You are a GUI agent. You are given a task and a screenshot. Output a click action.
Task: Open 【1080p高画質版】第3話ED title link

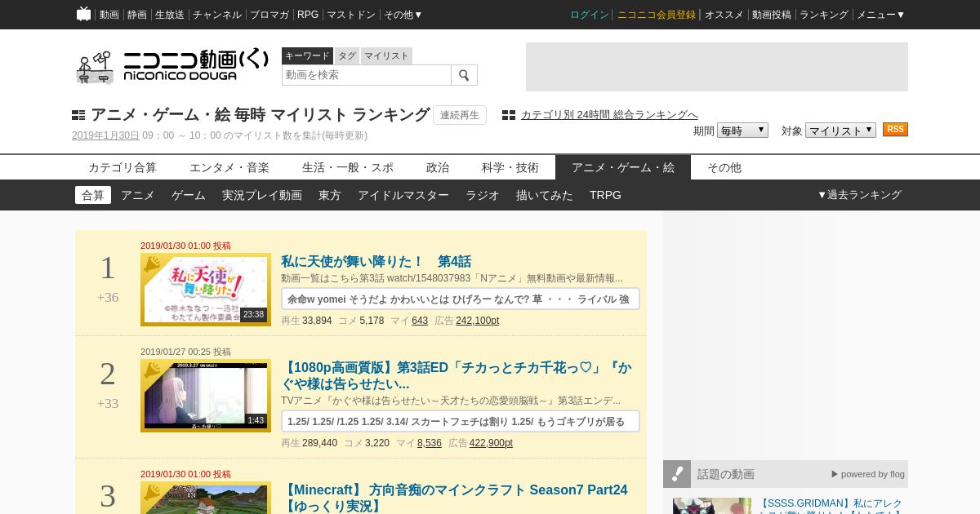point(456,375)
